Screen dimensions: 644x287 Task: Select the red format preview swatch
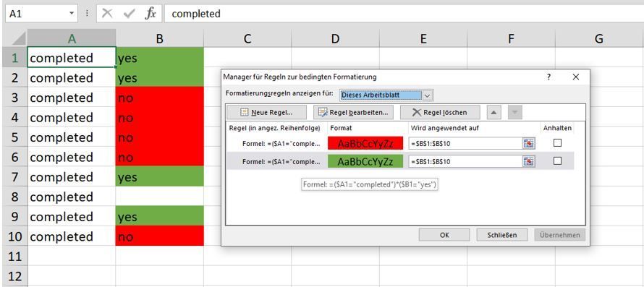[365, 143]
